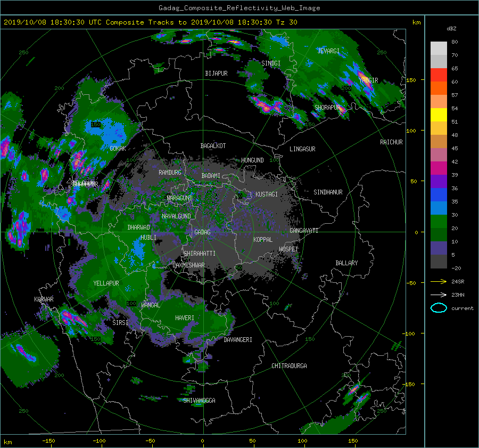Click the GOKAK city label
This screenshot has width=479, height=448.
click(x=118, y=148)
